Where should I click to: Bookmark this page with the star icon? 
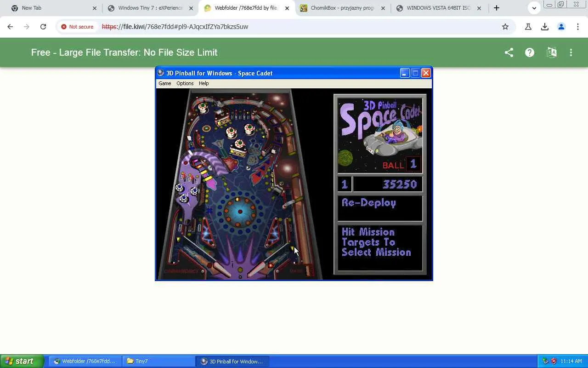[x=505, y=27]
